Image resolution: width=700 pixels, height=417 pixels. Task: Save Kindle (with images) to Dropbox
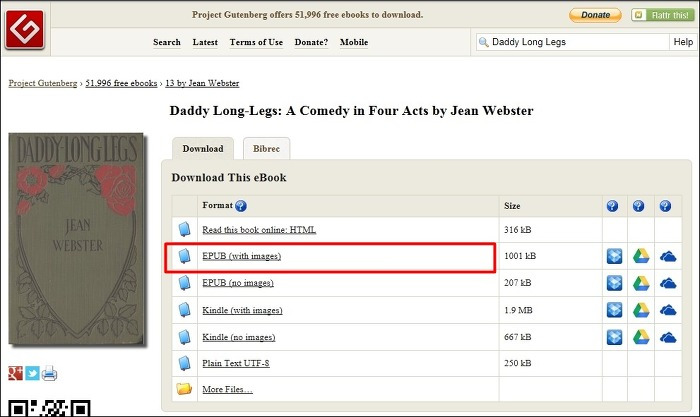point(614,310)
